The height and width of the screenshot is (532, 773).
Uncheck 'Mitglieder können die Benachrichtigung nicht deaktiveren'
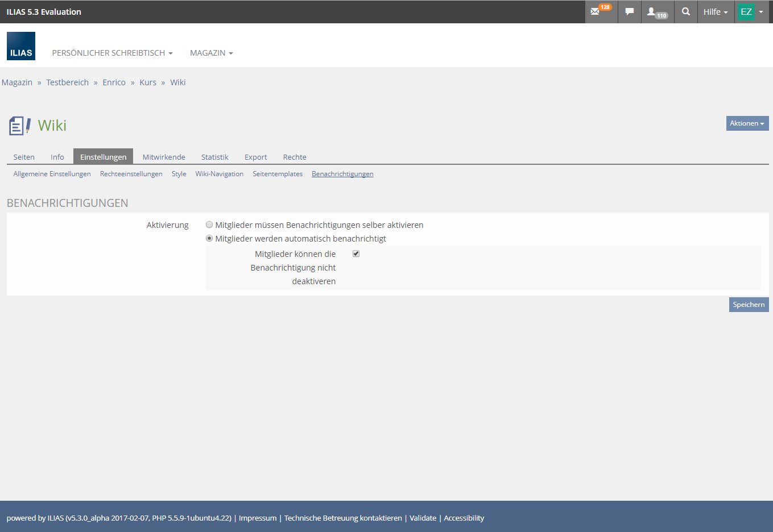(x=356, y=253)
